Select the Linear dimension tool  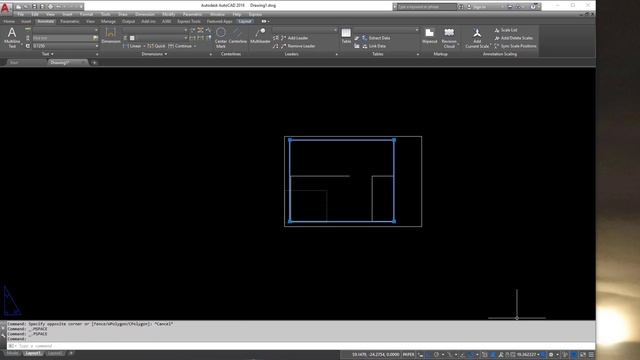point(132,46)
